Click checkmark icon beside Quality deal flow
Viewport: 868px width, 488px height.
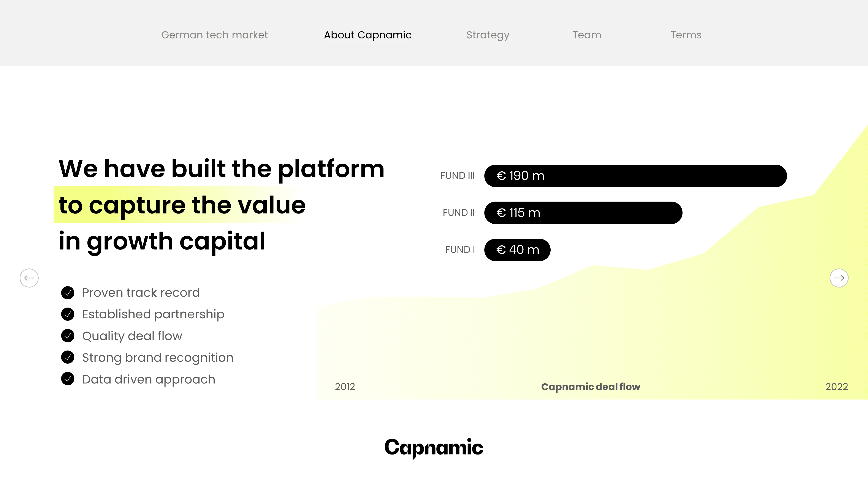click(x=68, y=336)
